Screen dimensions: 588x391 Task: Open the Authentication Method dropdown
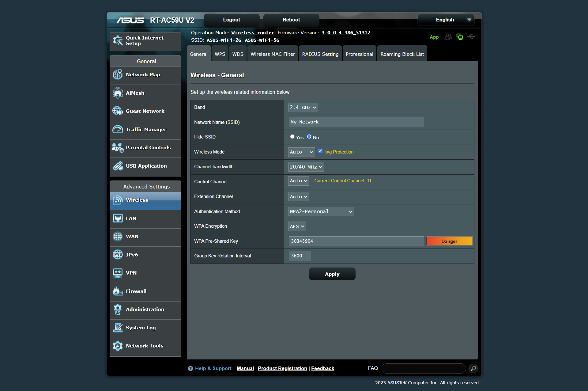tap(321, 211)
